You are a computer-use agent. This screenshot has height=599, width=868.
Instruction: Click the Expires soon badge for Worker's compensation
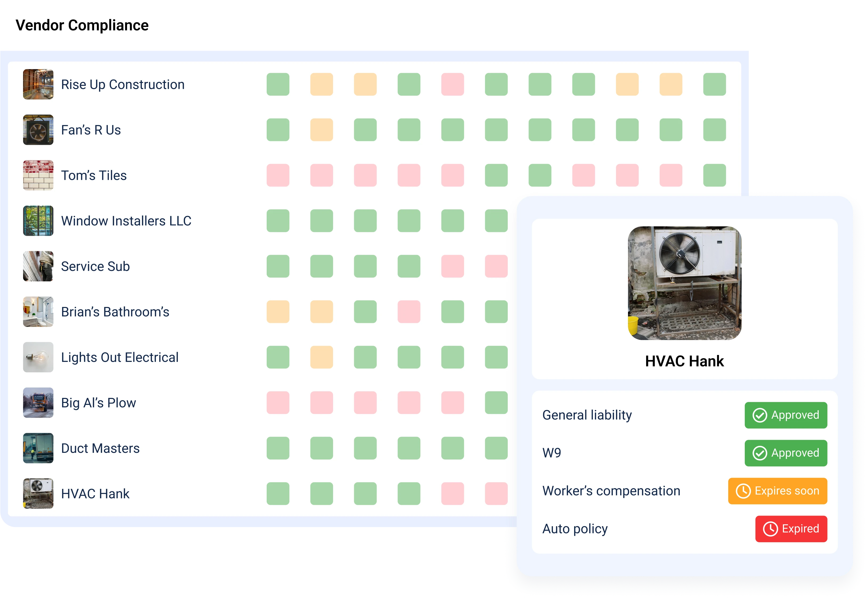click(778, 490)
